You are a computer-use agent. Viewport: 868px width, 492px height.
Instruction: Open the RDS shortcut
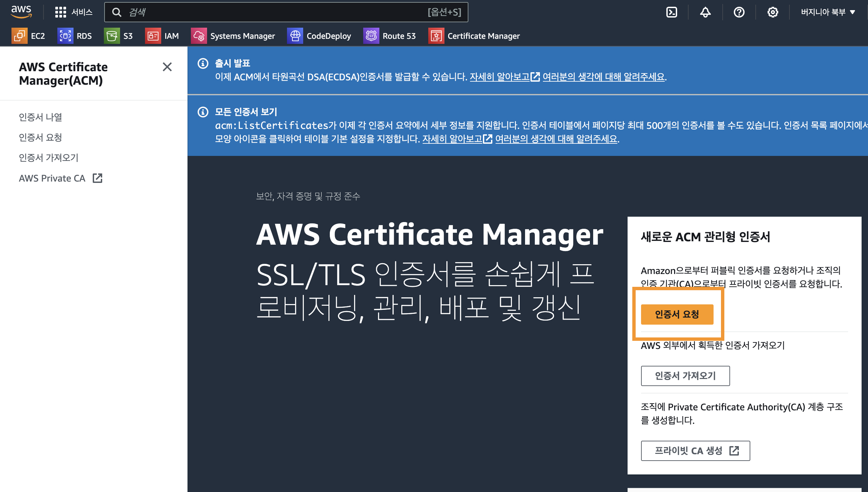pos(75,36)
